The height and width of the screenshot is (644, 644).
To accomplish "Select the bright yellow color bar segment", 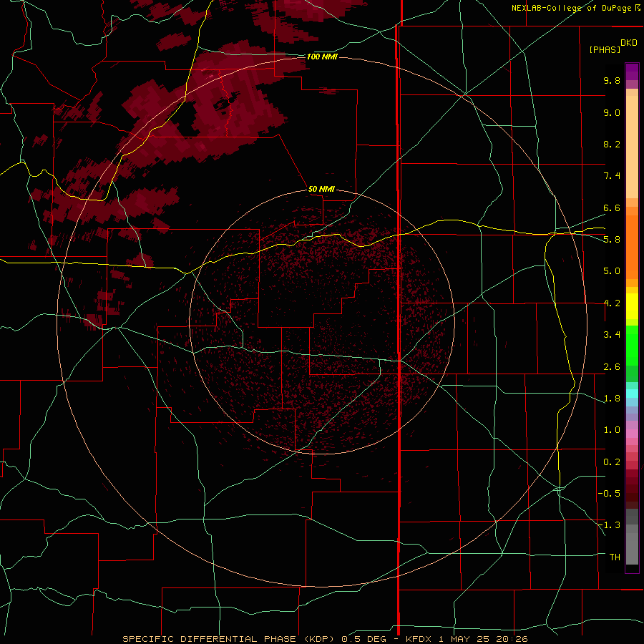I will click(632, 306).
